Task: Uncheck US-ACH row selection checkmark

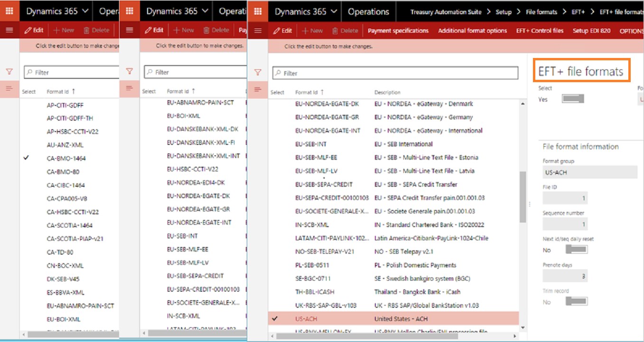Action: (274, 318)
